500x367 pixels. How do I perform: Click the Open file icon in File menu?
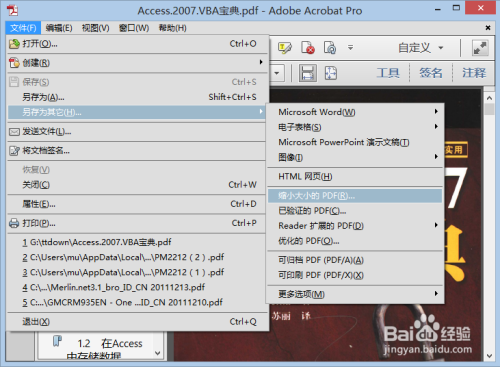[14, 44]
